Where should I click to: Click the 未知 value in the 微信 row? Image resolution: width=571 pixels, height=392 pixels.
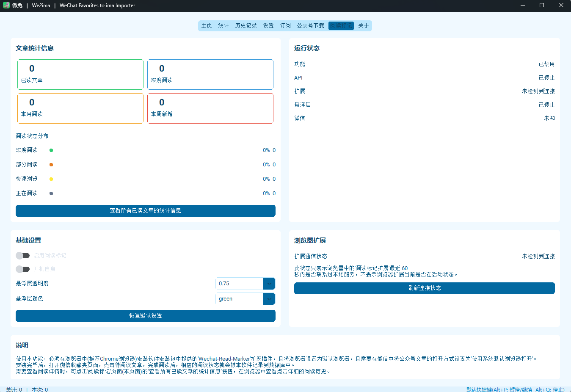tap(549, 119)
